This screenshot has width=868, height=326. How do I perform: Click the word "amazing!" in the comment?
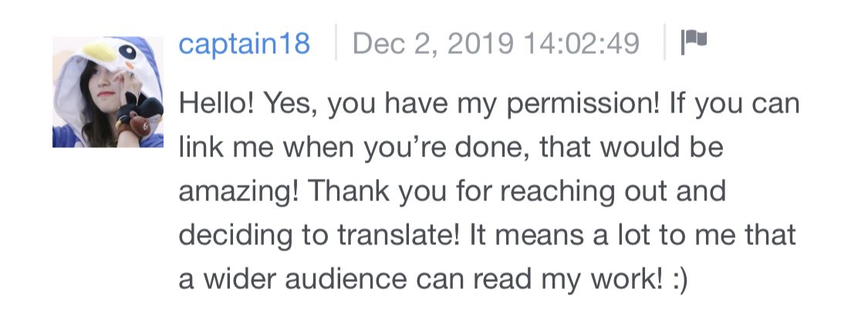click(x=239, y=192)
